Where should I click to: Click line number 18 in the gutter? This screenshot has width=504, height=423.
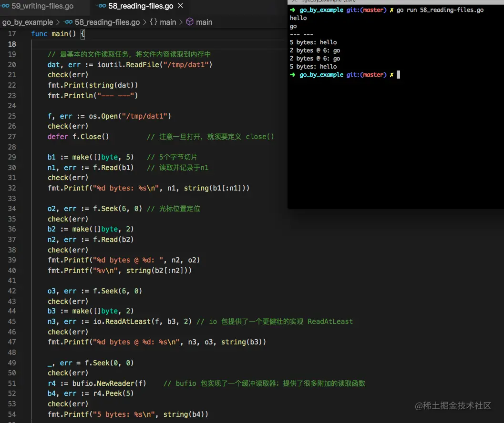click(x=12, y=44)
